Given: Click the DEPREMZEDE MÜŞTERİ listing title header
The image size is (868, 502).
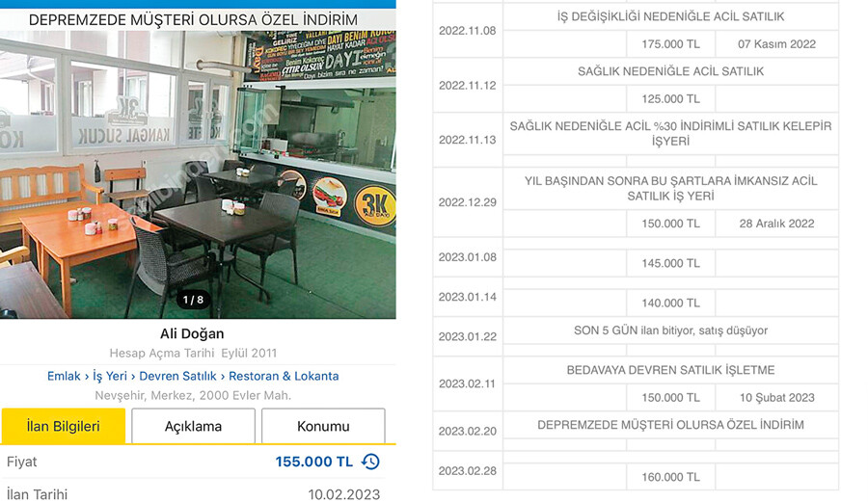Looking at the screenshot, I should (x=193, y=19).
